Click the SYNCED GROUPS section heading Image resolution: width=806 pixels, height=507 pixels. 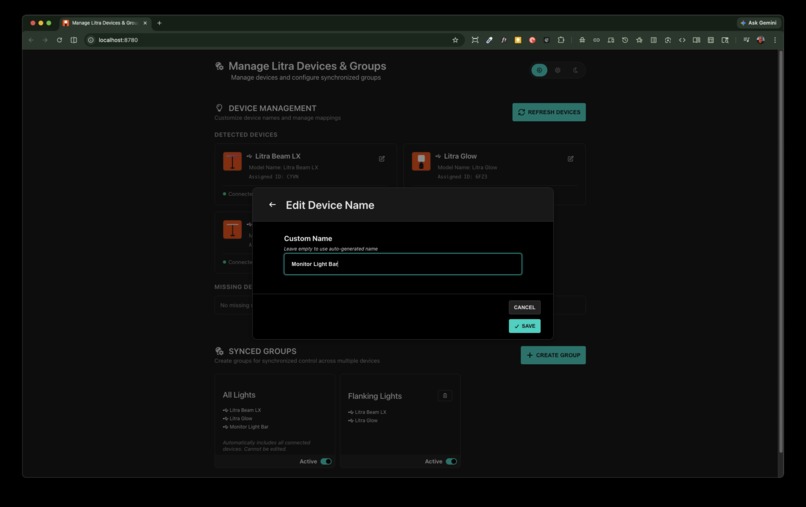tap(262, 351)
